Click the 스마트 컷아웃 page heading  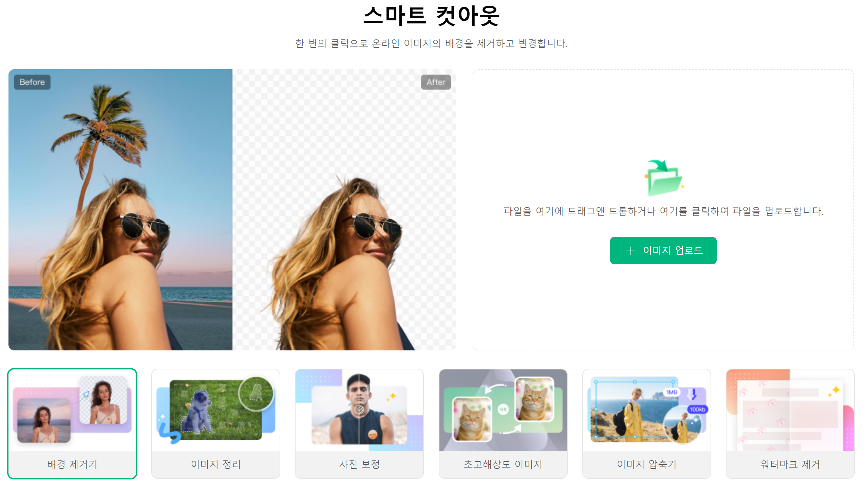pos(431,16)
